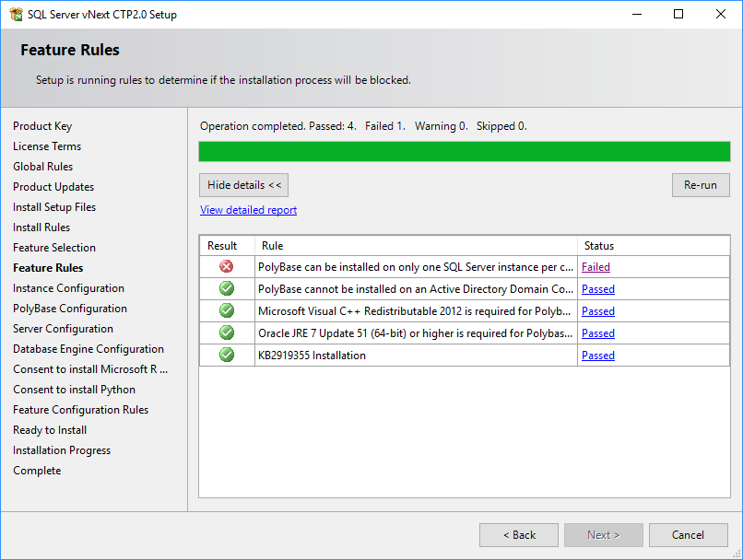Click the Passed icon for Visual C++ Redistributable rule
Viewport: 743px width, 560px height.
coord(226,310)
